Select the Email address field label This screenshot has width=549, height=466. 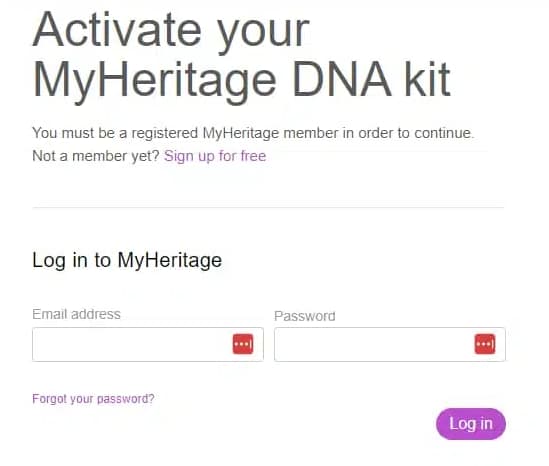[x=76, y=314]
